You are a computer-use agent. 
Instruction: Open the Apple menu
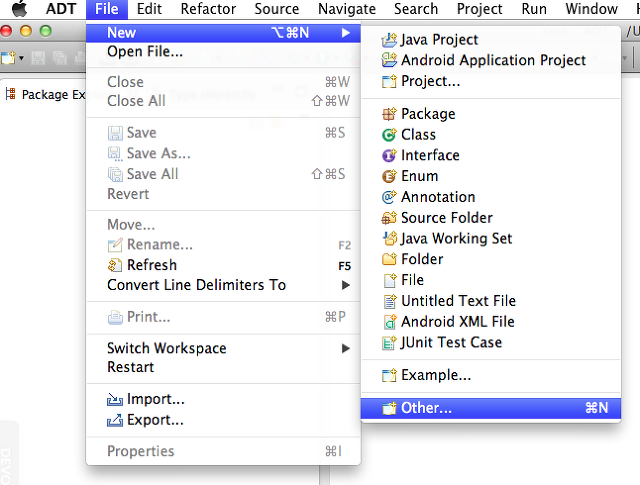19,9
